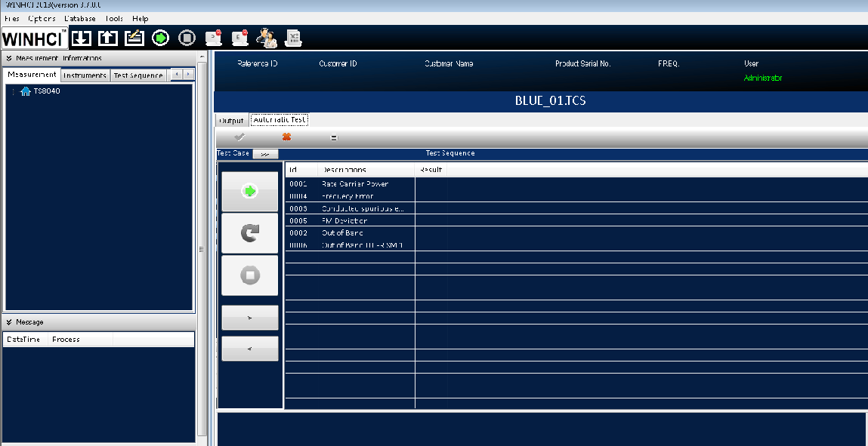Click the Excel export icon in toolbar
The width and height of the screenshot is (868, 446).
[x=293, y=38]
